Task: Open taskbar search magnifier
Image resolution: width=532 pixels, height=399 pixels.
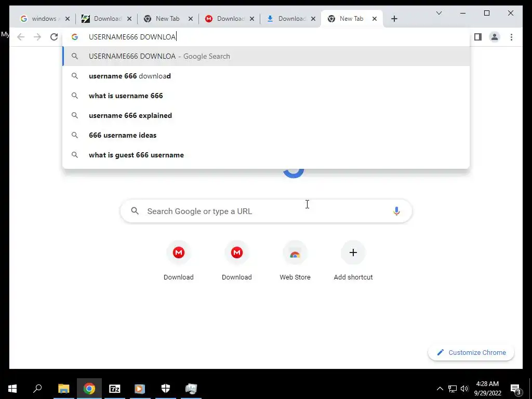Action: [x=37, y=389]
